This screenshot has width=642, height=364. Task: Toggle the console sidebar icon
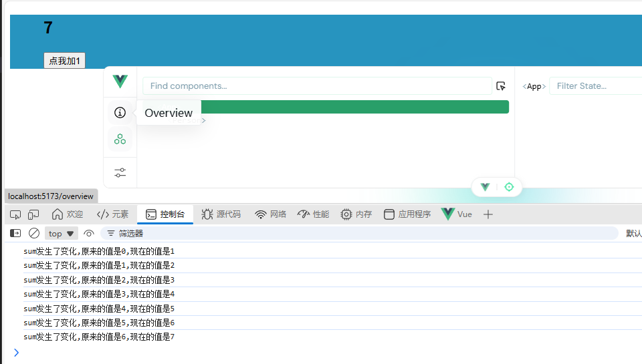pos(15,234)
